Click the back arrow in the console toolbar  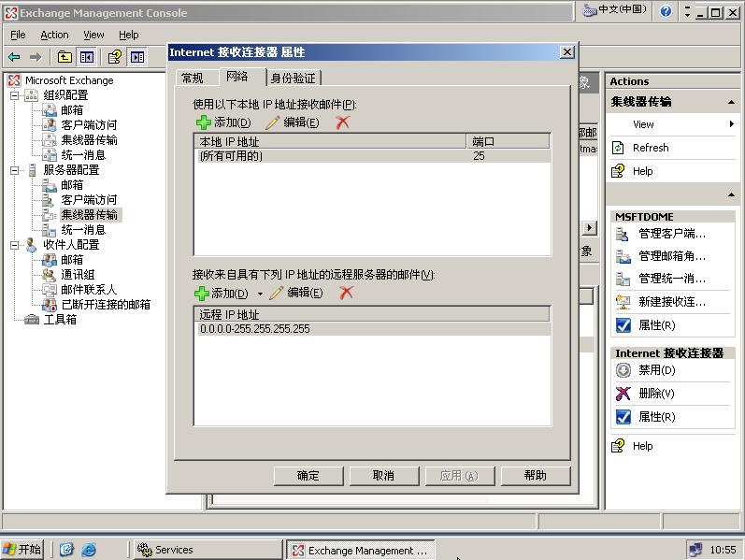13,57
